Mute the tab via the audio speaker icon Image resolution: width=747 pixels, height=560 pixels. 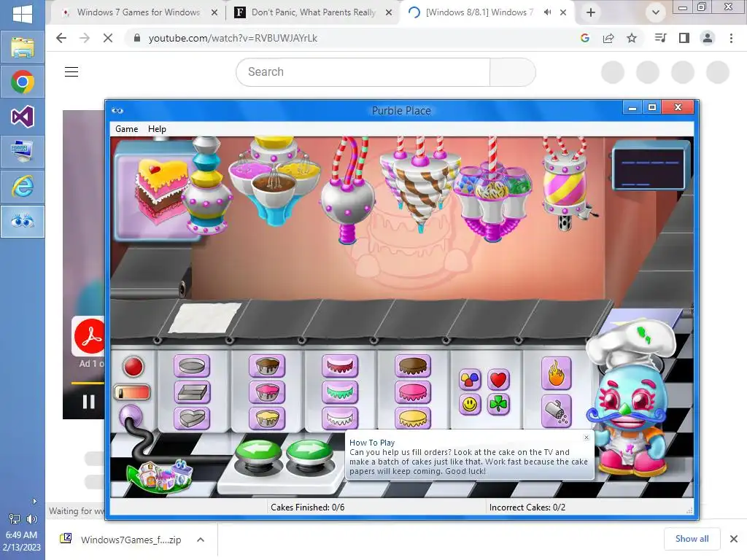[547, 12]
